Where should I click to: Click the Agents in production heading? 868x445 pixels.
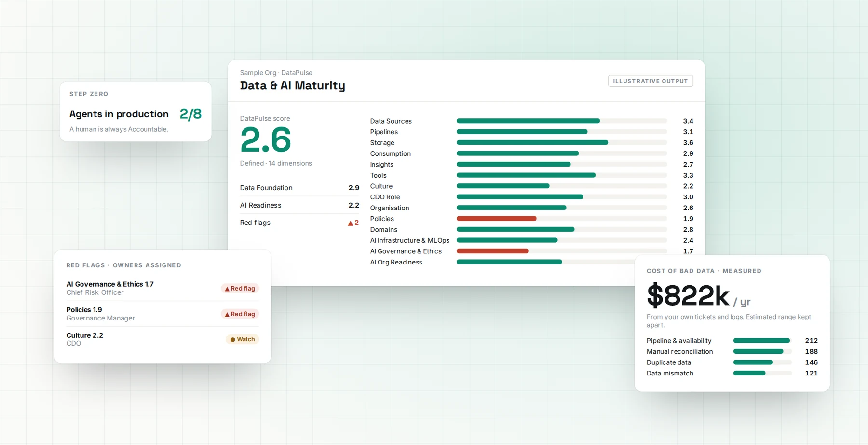(x=119, y=114)
